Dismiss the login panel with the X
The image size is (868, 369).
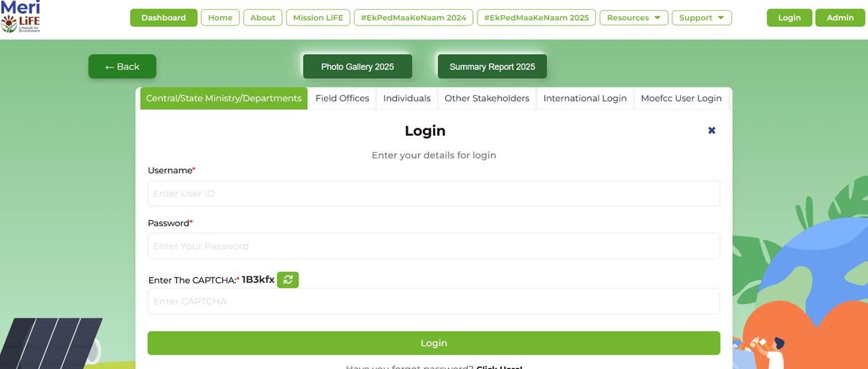coord(711,130)
